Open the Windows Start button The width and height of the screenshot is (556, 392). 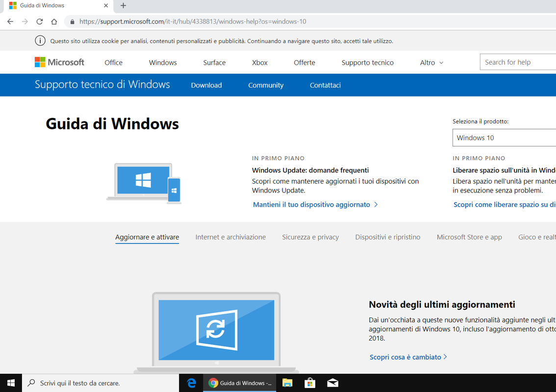[x=11, y=383]
